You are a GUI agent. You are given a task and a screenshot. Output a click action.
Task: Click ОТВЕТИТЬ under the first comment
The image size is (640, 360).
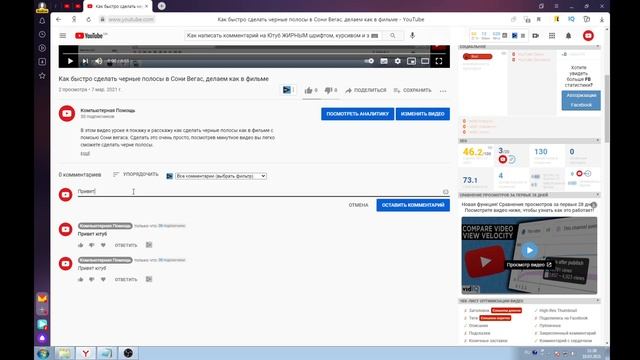click(126, 245)
